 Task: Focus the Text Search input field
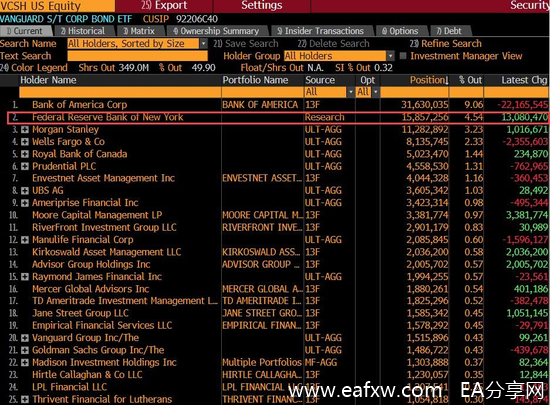point(137,56)
